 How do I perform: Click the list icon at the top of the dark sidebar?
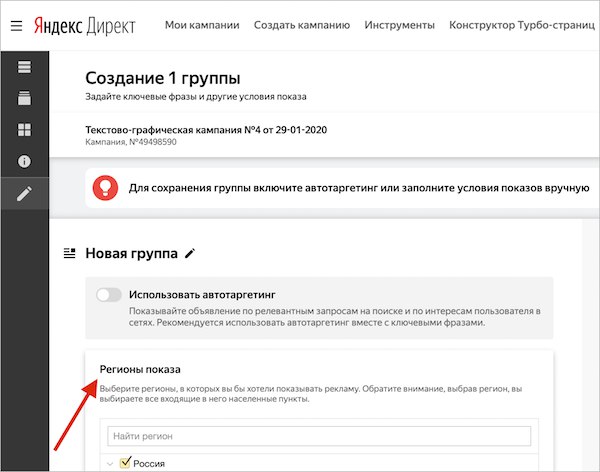pyautogui.click(x=24, y=67)
